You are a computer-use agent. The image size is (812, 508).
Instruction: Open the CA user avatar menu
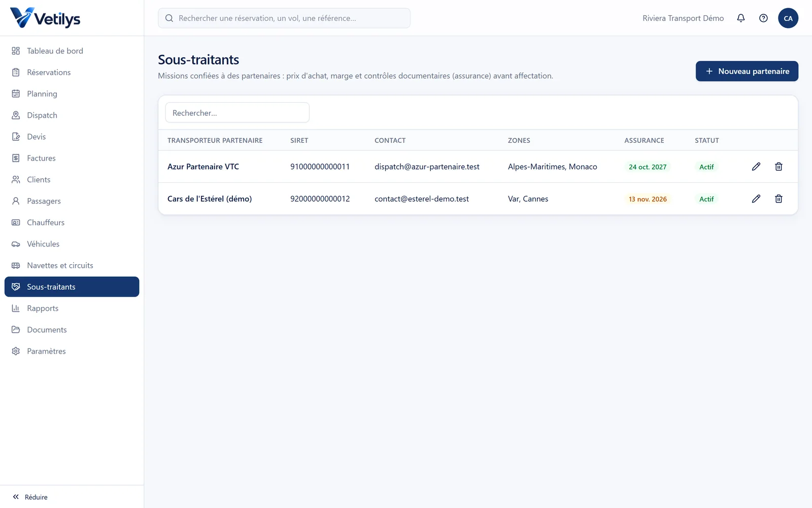[788, 18]
